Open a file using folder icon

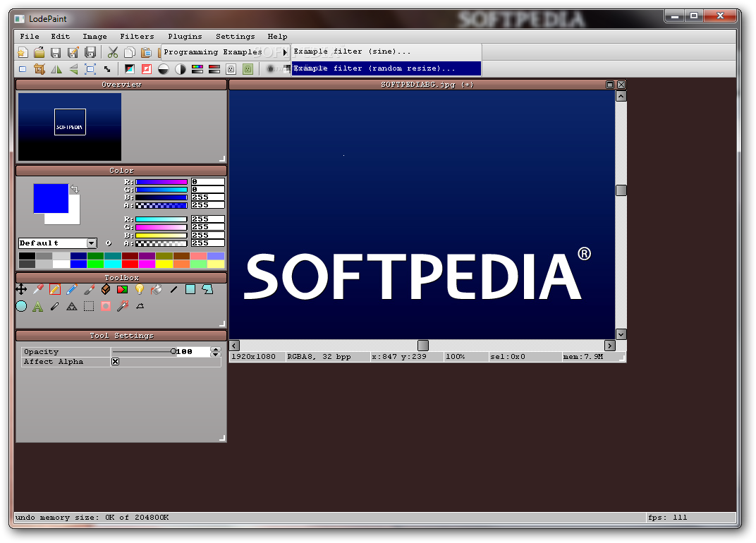coord(39,52)
